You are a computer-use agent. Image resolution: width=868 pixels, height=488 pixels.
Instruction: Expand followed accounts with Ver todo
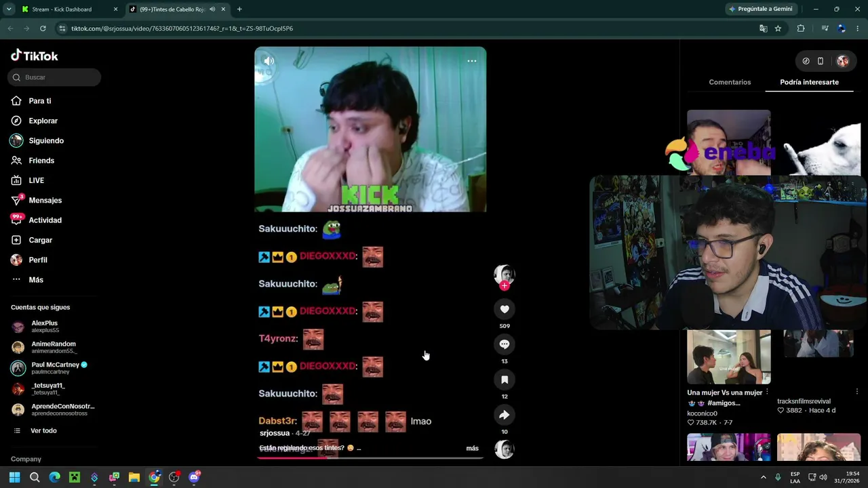35,431
